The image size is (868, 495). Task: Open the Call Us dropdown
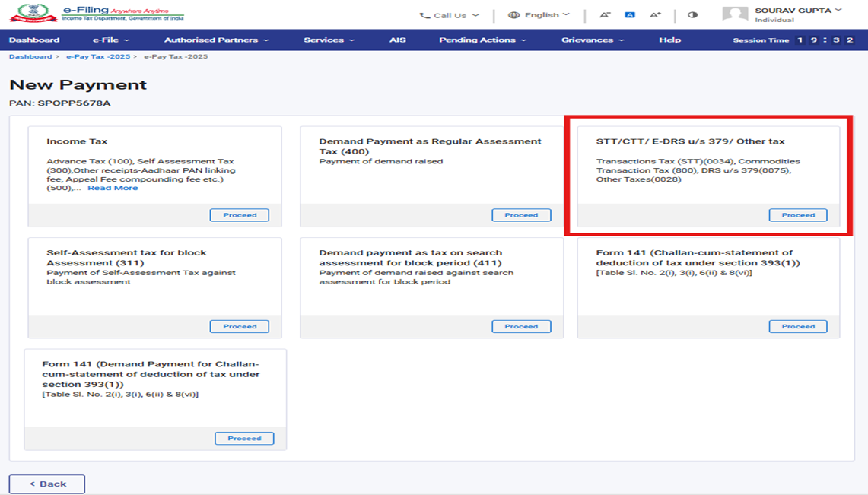pyautogui.click(x=450, y=15)
